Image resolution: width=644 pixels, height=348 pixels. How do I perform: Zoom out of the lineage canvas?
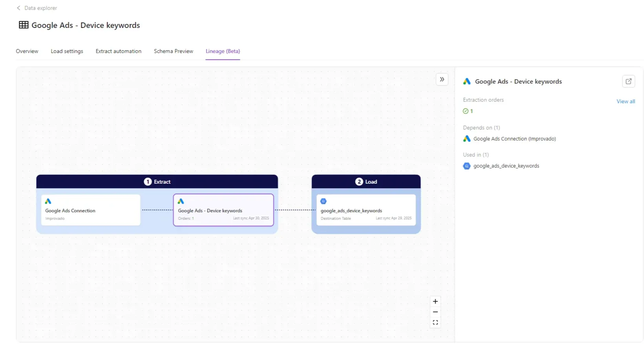pyautogui.click(x=435, y=312)
